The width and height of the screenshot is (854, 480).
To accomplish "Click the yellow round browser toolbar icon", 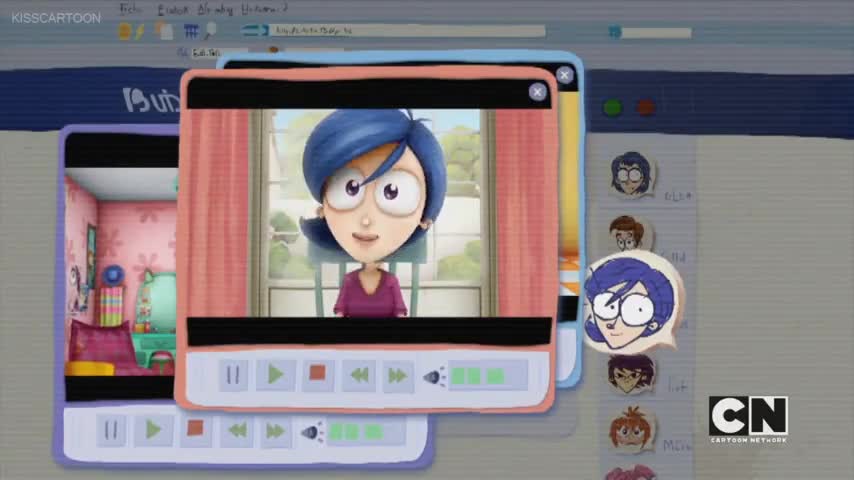I will [x=124, y=32].
